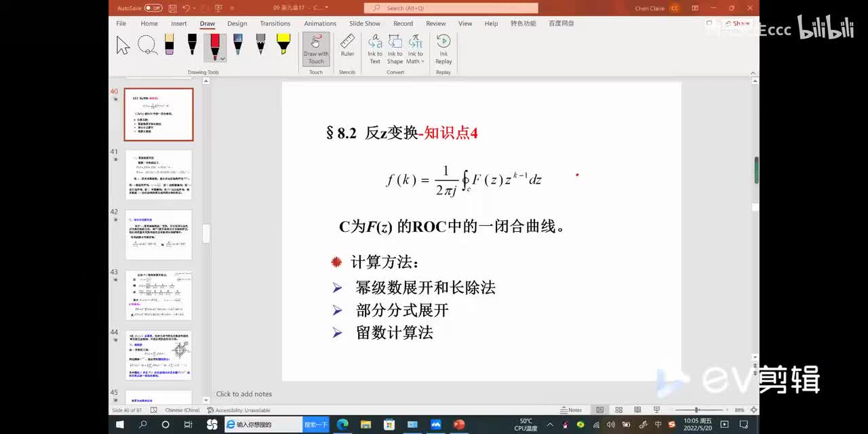Open the Record tab

(403, 23)
